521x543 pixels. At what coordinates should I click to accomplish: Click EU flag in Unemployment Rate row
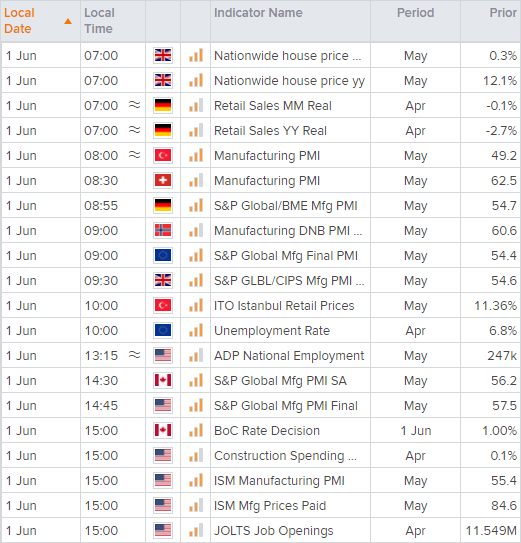163,330
